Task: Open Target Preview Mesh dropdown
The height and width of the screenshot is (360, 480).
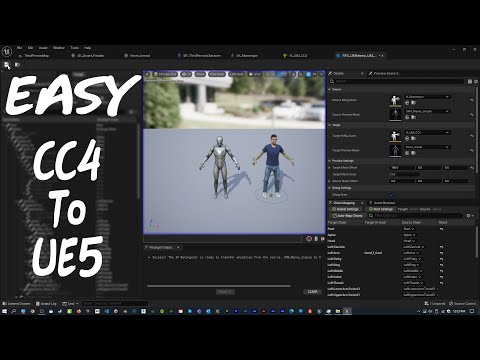Action: [x=427, y=147]
